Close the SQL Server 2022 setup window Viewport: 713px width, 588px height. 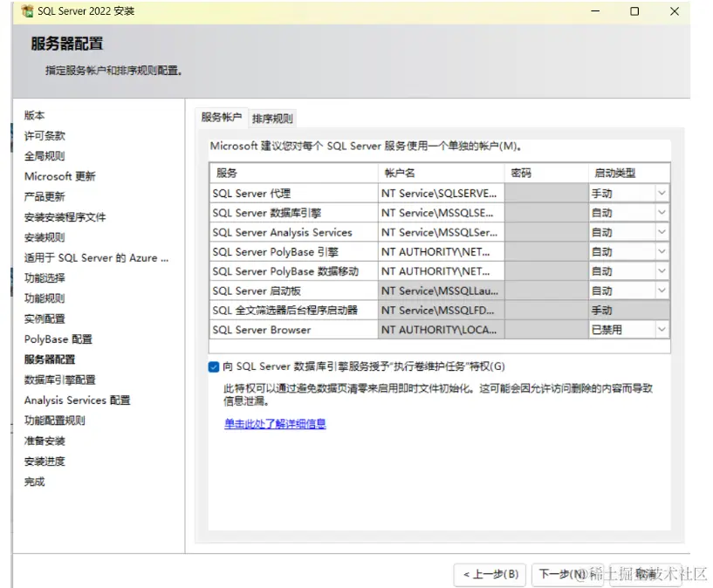(x=675, y=11)
